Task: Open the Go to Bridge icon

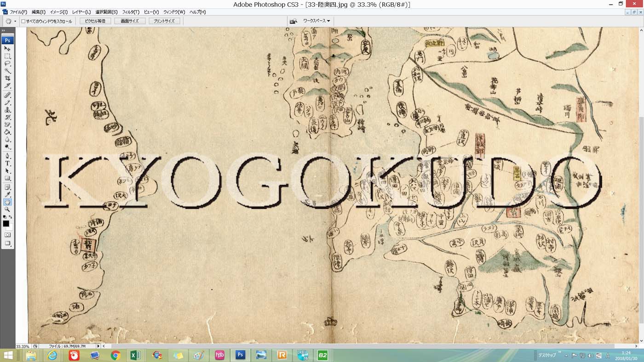Action: (x=293, y=21)
